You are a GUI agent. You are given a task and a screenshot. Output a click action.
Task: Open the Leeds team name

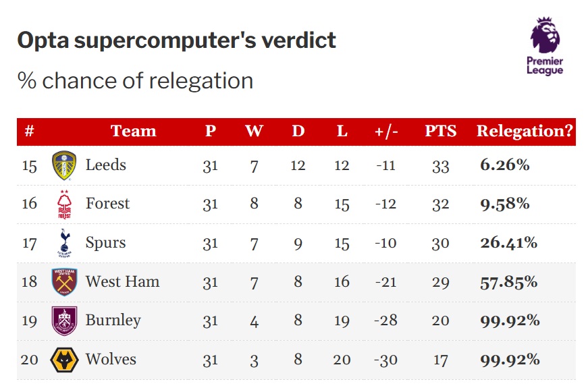point(106,165)
